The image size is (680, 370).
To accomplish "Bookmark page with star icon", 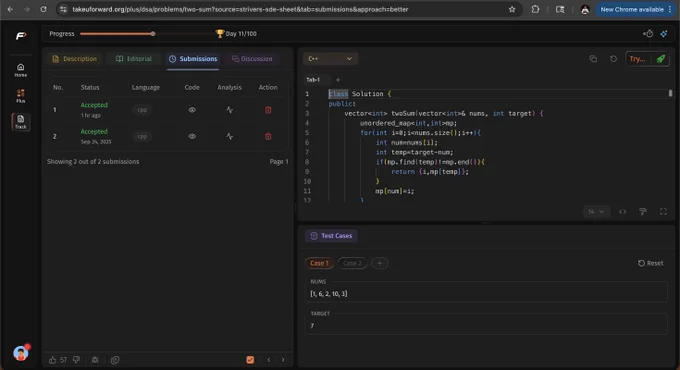I will 512,9.
